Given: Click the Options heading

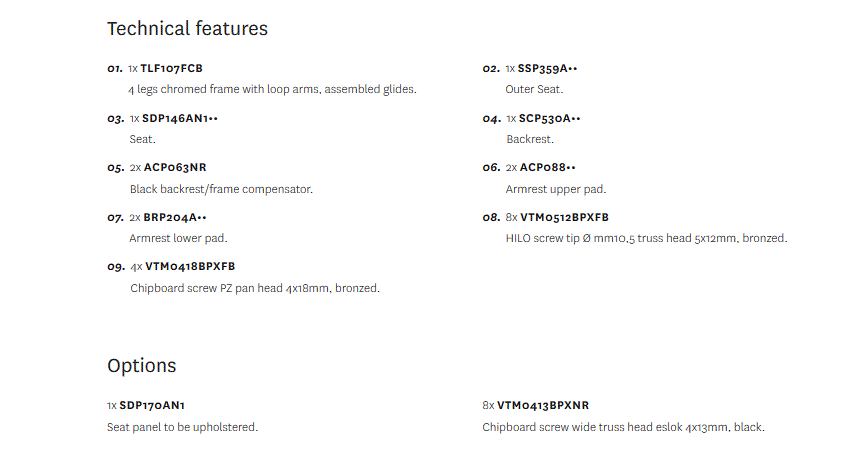Looking at the screenshot, I should (141, 366).
